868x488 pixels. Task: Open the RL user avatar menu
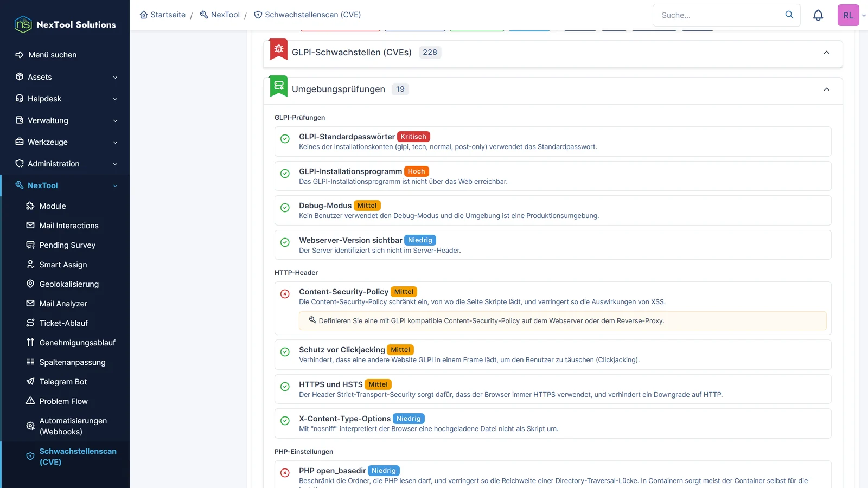tap(848, 15)
